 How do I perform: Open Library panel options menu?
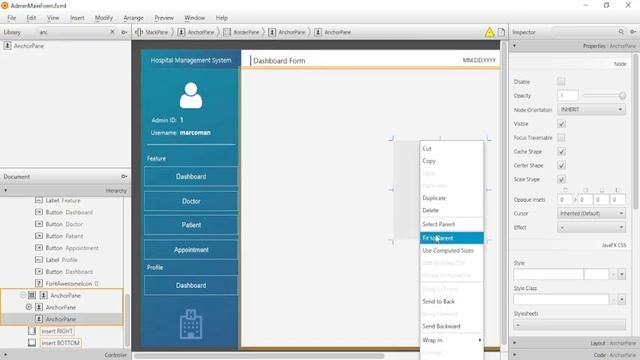[124, 32]
